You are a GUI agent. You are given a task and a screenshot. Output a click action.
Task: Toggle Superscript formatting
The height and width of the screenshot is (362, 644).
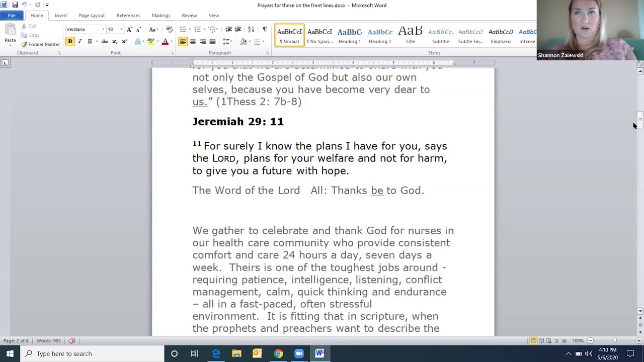pos(124,42)
